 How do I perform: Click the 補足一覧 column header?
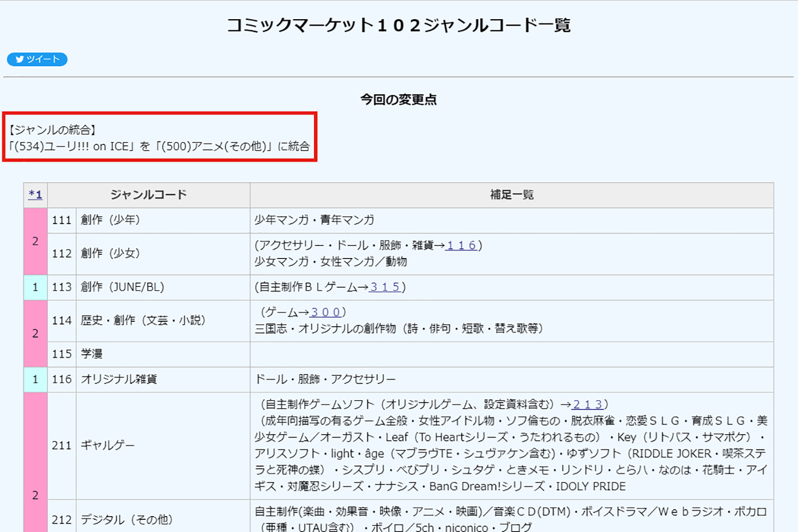(x=511, y=195)
